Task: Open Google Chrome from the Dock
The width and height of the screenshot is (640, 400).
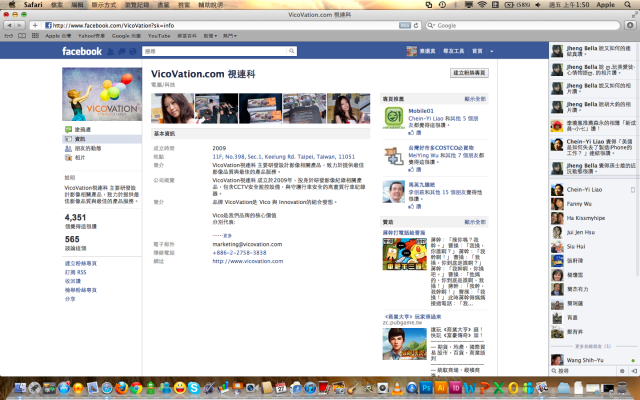Action: (136, 388)
